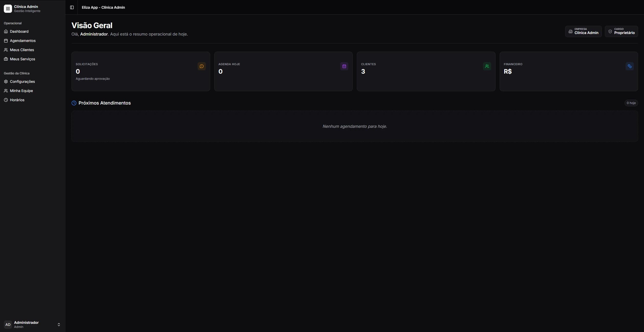
Task: Click the Cargo shield icon
Action: pyautogui.click(x=610, y=31)
